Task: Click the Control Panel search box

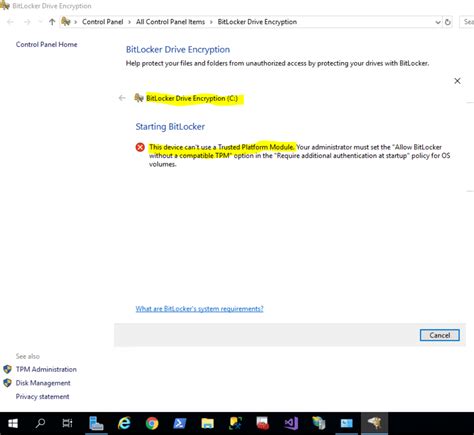Action: [467, 22]
